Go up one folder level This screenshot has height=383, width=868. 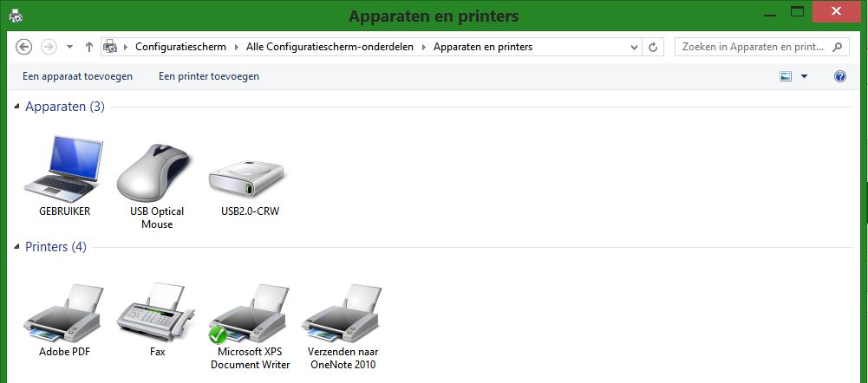[x=88, y=47]
